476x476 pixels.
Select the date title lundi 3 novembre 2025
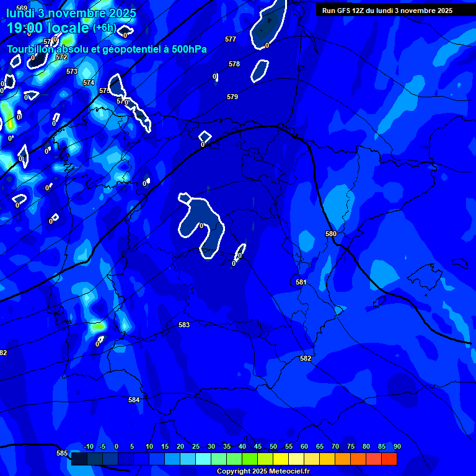(71, 13)
